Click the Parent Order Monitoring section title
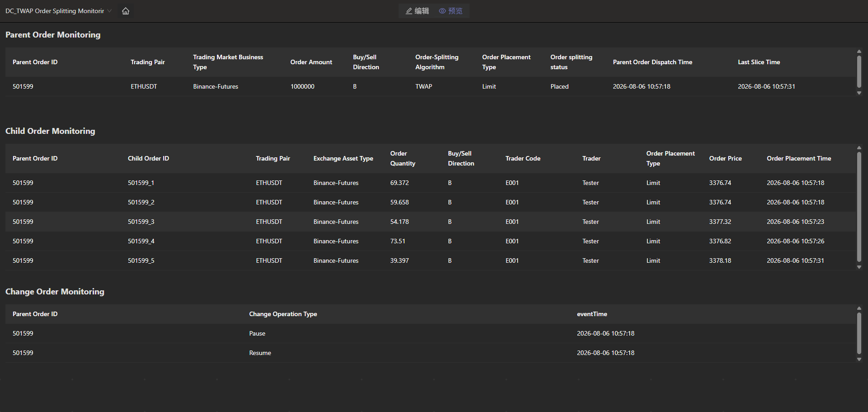The height and width of the screenshot is (412, 868). (53, 35)
